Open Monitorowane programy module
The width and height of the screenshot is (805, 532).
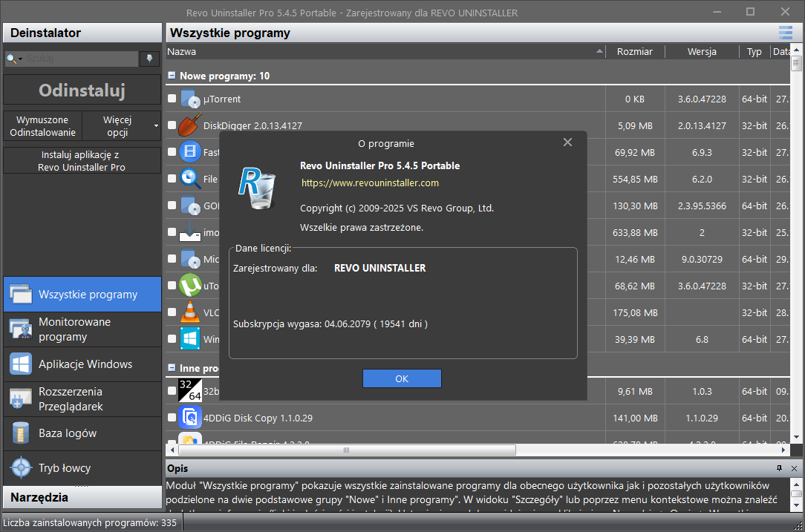coord(82,329)
